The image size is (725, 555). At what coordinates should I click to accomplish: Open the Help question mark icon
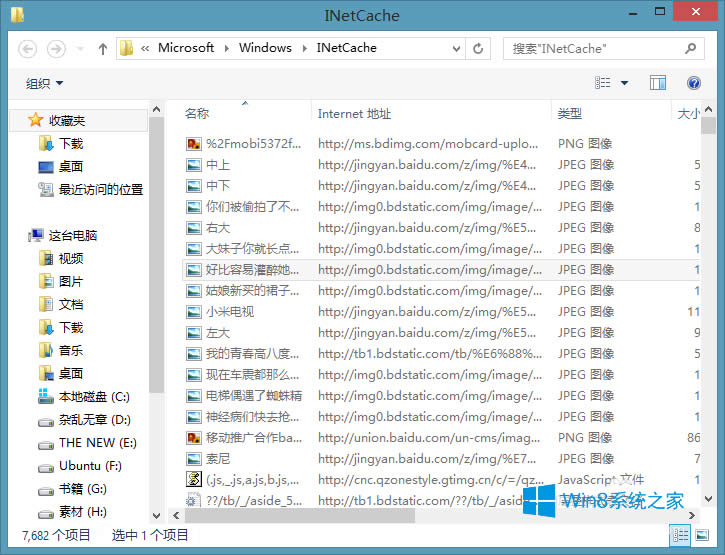tap(693, 83)
